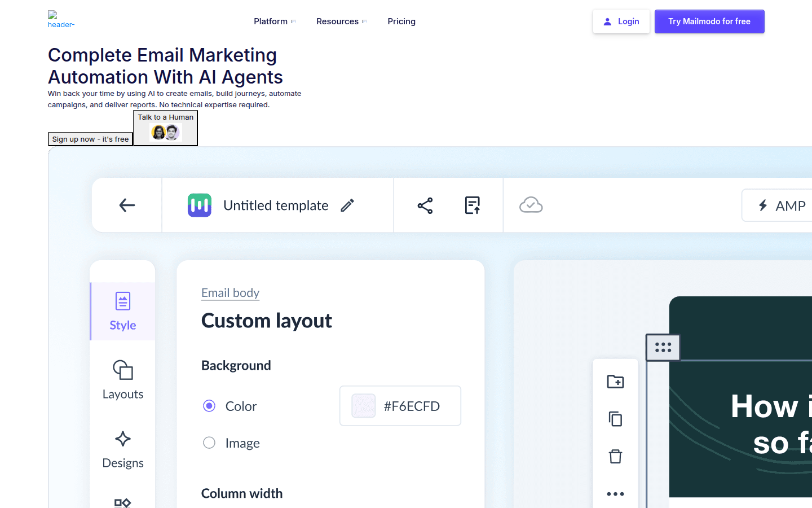This screenshot has height=508, width=812.
Task: Click the back arrow in the editor toolbar
Action: 126,205
